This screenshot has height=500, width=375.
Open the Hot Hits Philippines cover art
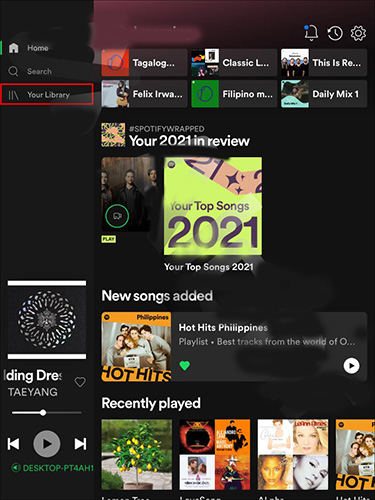[x=136, y=347]
